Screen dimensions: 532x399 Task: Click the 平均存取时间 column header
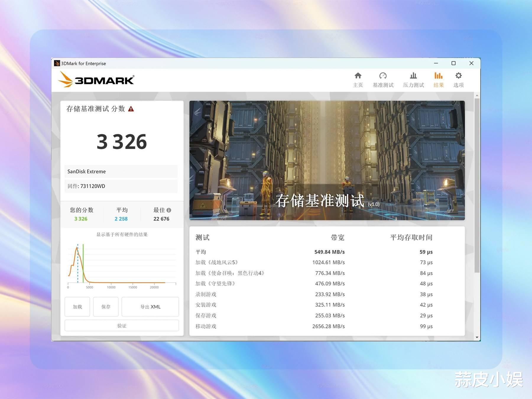point(411,237)
